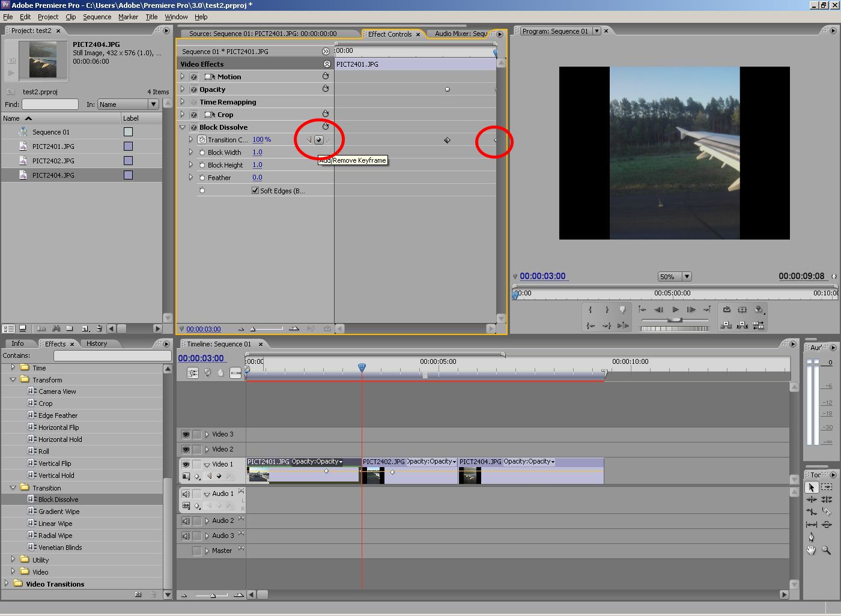Viewport: 841px width, 616px height.
Task: Select PICT2404.JPG clip in timeline
Action: [x=531, y=471]
